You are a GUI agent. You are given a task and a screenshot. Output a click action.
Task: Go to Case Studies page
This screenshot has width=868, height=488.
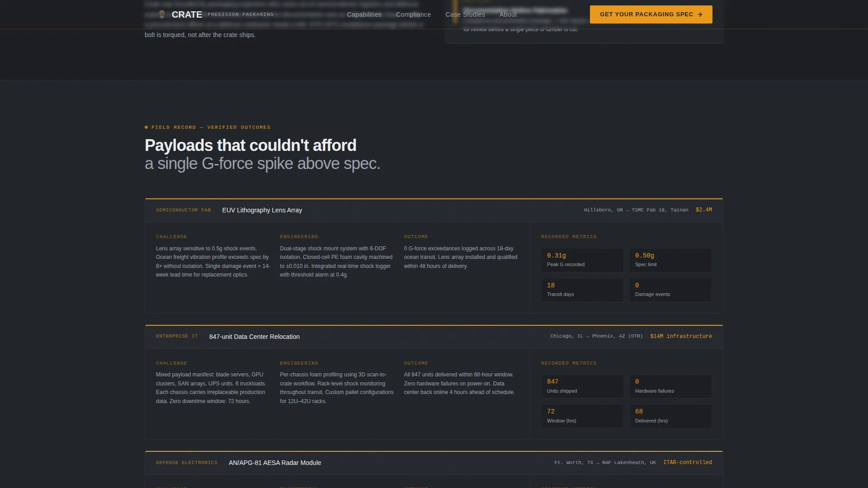point(465,14)
